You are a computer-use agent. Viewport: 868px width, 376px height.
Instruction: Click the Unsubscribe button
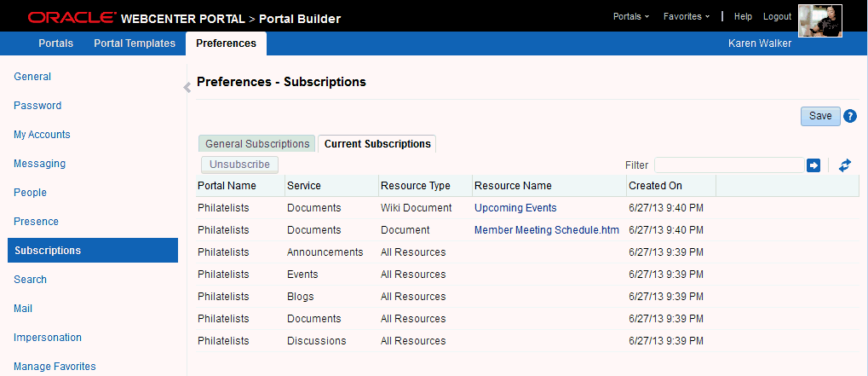239,165
